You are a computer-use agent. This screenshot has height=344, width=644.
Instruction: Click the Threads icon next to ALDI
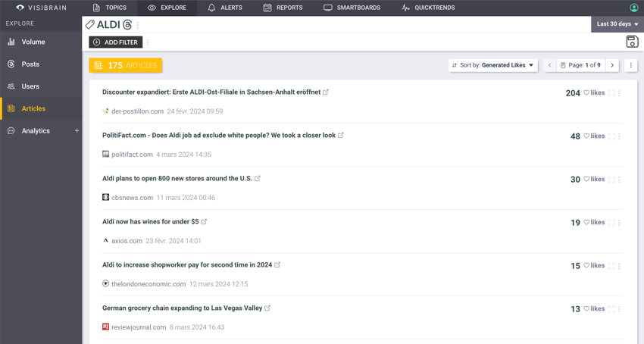pyautogui.click(x=127, y=25)
